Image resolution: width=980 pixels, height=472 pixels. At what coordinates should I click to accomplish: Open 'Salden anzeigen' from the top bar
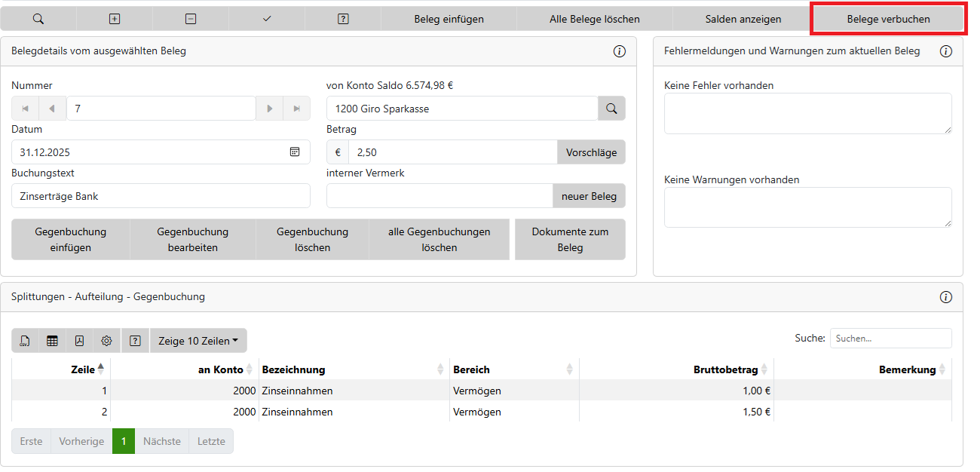click(743, 19)
